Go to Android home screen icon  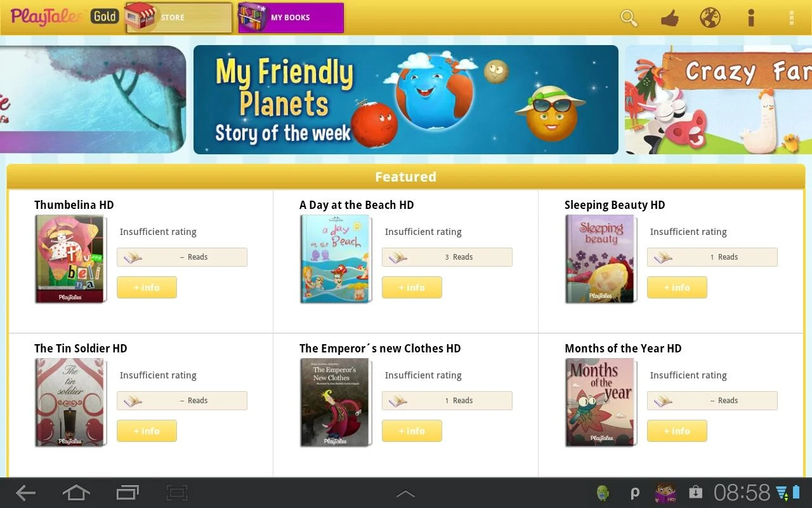[x=76, y=493]
